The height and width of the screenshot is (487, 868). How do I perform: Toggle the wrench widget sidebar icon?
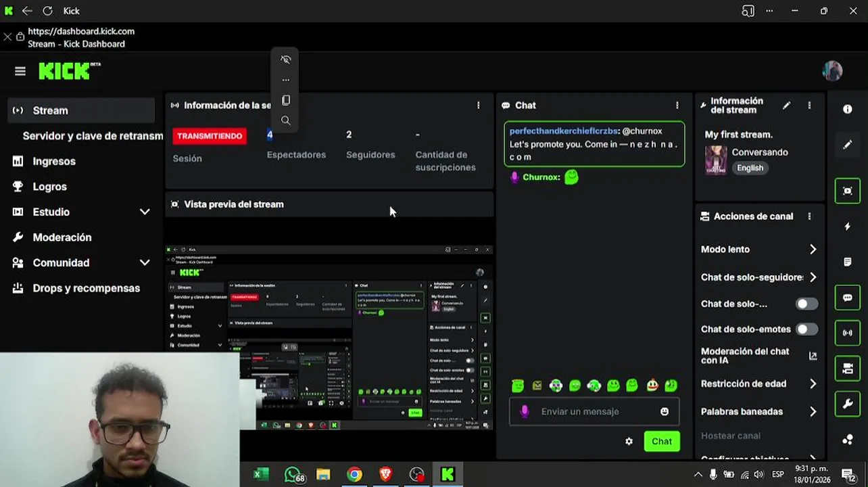[848, 404]
